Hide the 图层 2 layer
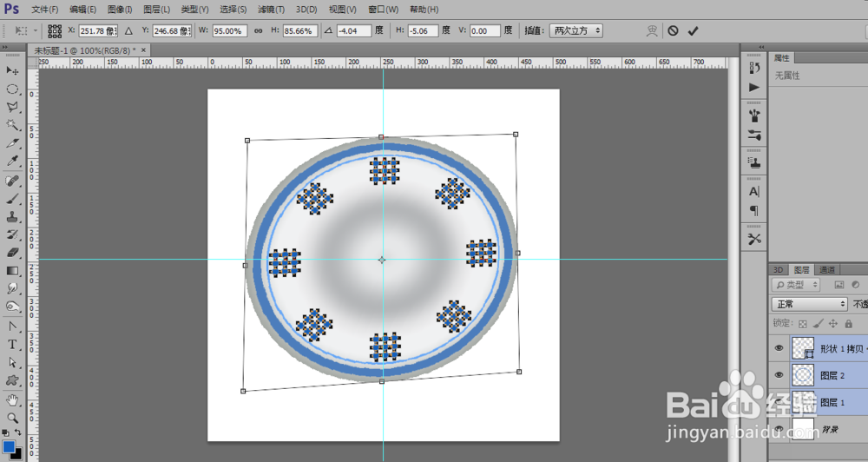This screenshot has height=462, width=868. pos(779,375)
